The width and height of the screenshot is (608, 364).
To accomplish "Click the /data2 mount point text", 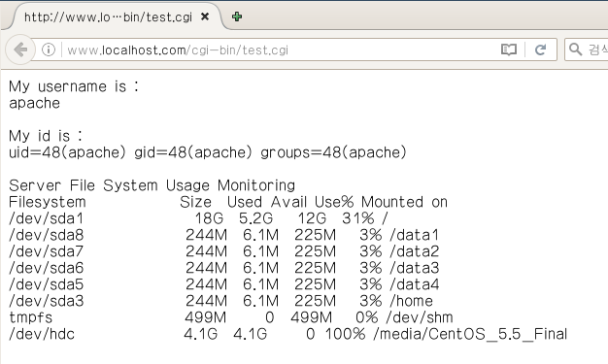I will [414, 251].
